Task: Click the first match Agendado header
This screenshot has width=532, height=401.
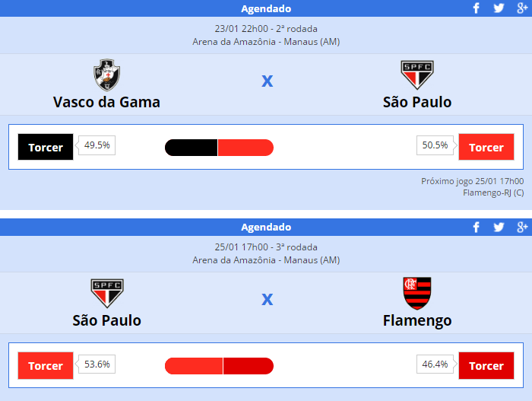Action: click(266, 8)
